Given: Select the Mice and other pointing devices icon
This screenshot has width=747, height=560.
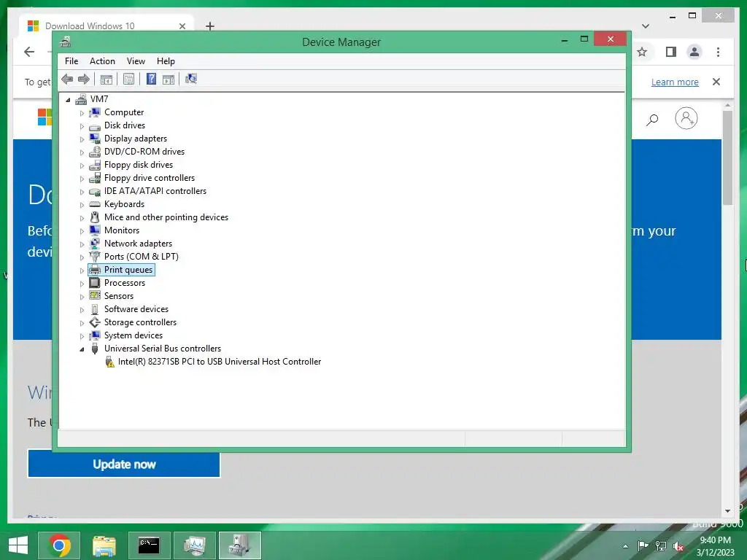Looking at the screenshot, I should tap(95, 217).
